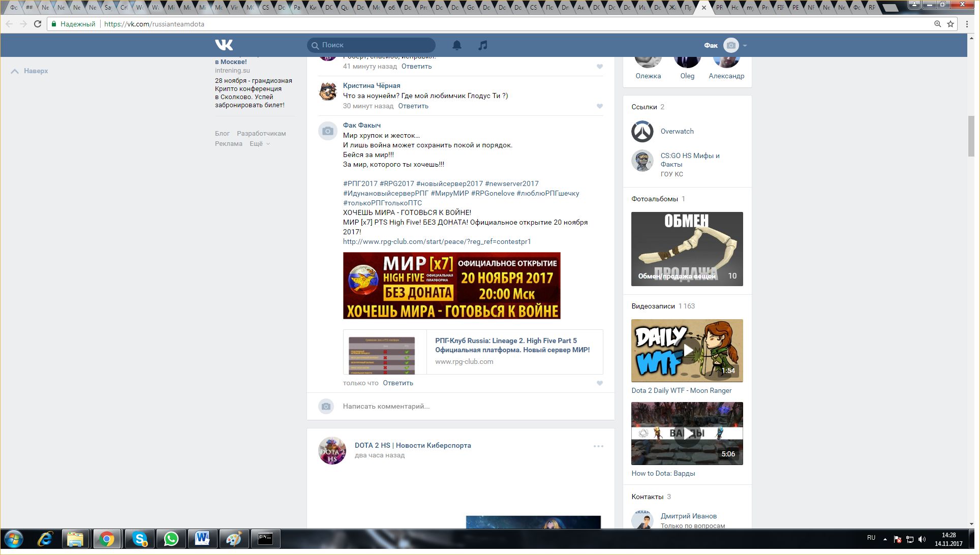This screenshot has width=980, height=555.
Task: Open the МИР x7 banner image
Action: [452, 286]
